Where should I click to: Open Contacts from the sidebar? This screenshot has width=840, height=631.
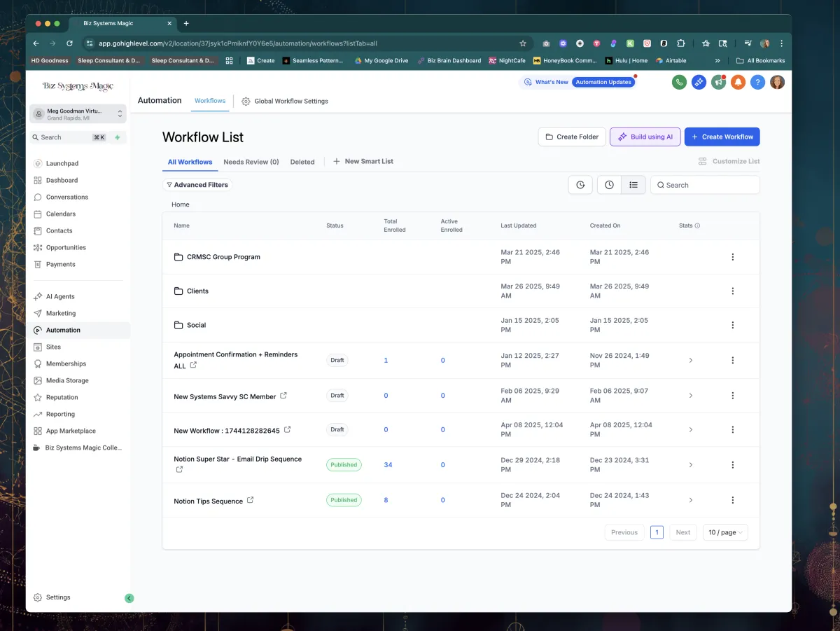click(x=59, y=230)
